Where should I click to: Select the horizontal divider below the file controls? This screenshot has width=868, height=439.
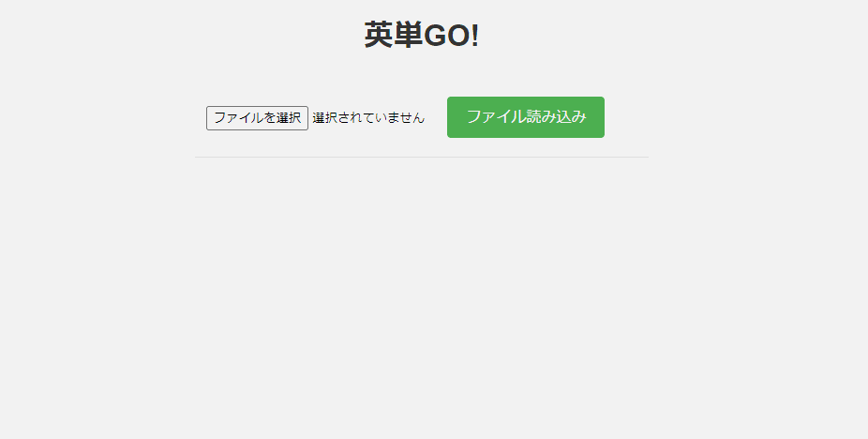pos(421,158)
